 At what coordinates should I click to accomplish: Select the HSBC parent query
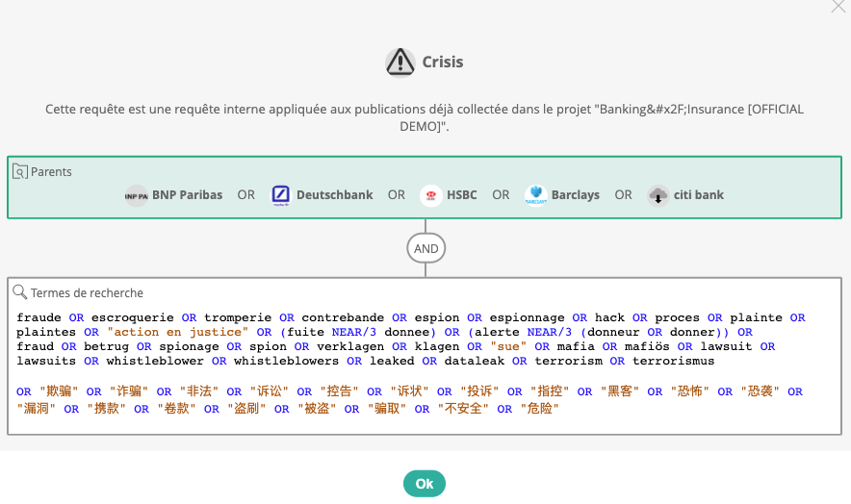click(449, 195)
